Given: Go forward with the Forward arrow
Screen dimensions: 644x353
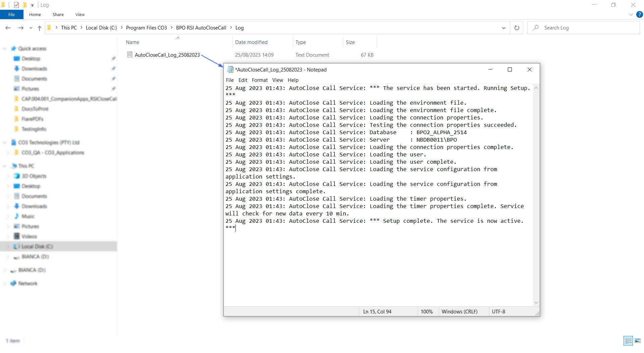Looking at the screenshot, I should [x=21, y=28].
